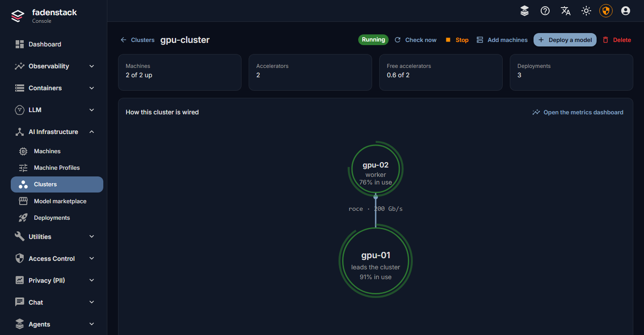Click the fadenstack logo icon
This screenshot has width=644, height=335.
pos(17,16)
